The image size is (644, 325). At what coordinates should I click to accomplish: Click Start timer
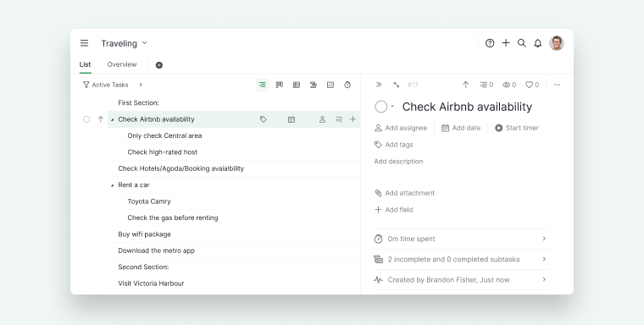tap(517, 128)
